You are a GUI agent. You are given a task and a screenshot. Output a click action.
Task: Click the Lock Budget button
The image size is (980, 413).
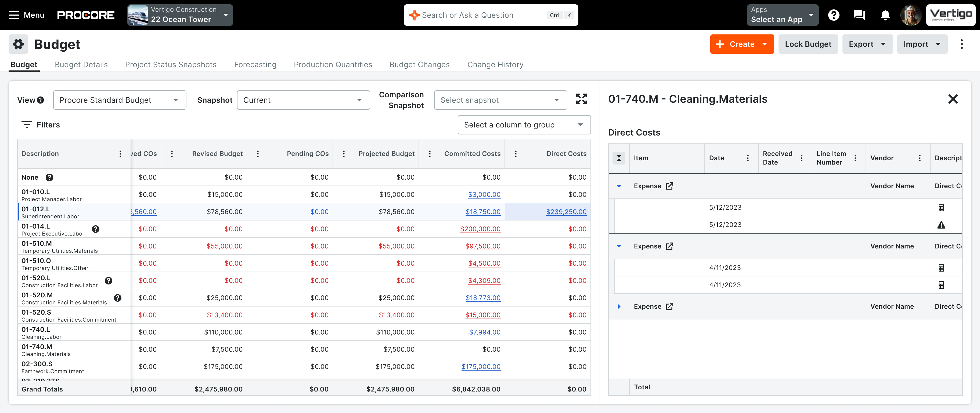[808, 44]
